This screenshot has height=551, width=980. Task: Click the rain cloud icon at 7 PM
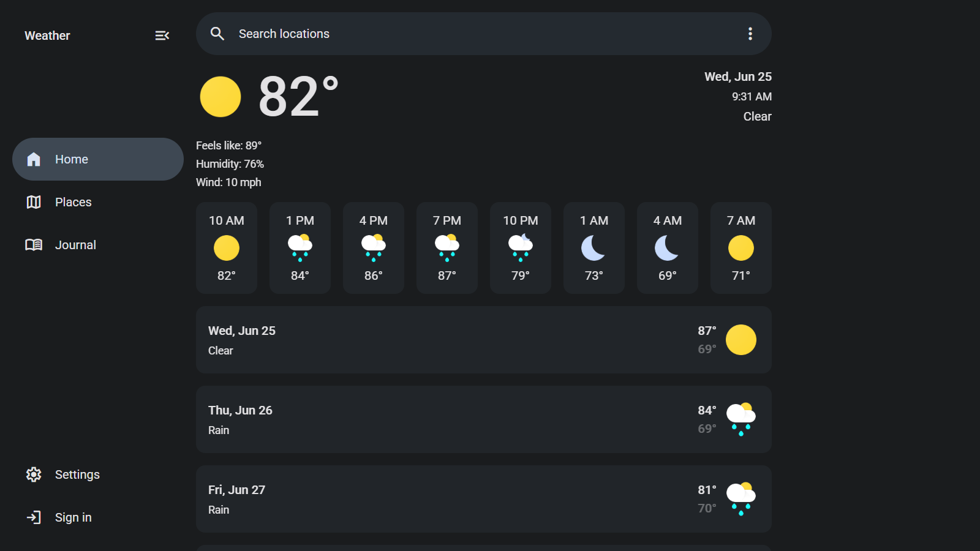tap(447, 248)
